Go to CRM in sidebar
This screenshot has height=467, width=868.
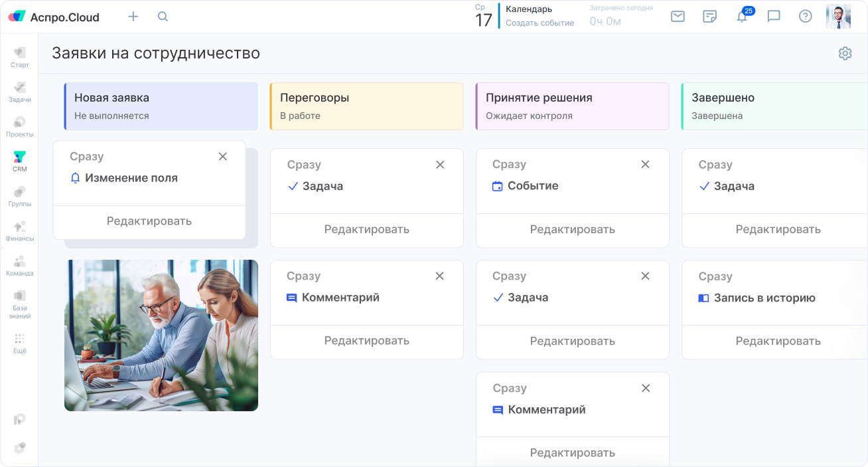[x=19, y=161]
